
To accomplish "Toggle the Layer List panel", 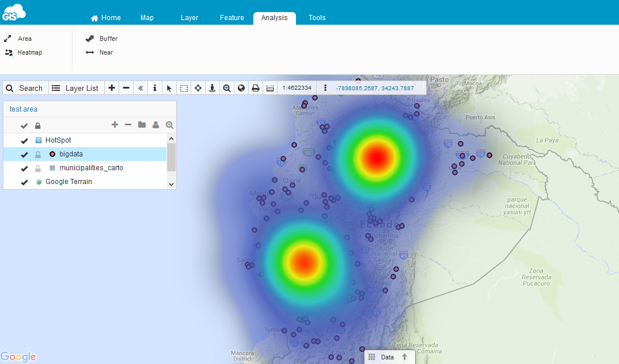I will coord(77,88).
